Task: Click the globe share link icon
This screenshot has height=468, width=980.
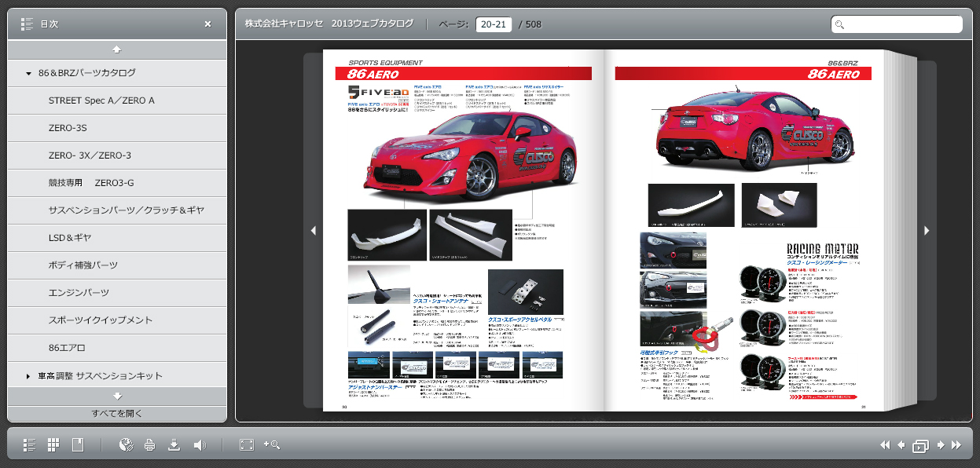Action: pyautogui.click(x=126, y=445)
